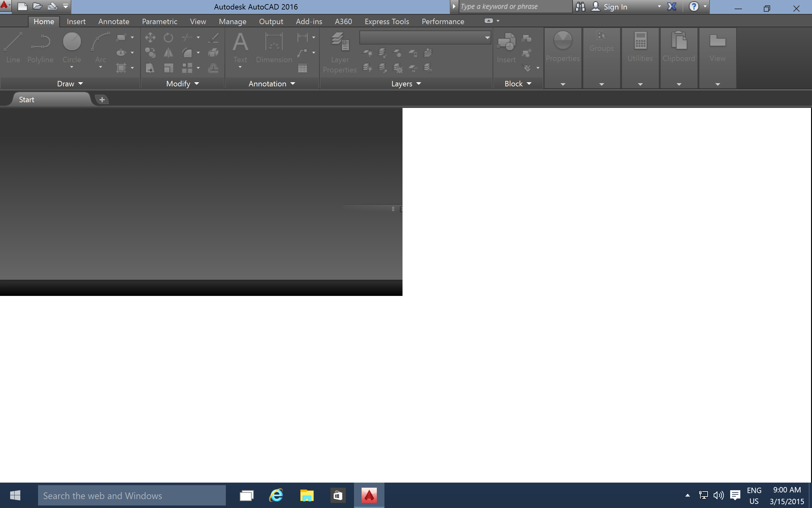The width and height of the screenshot is (812, 508).
Task: Select the Line tool
Action: tap(13, 48)
